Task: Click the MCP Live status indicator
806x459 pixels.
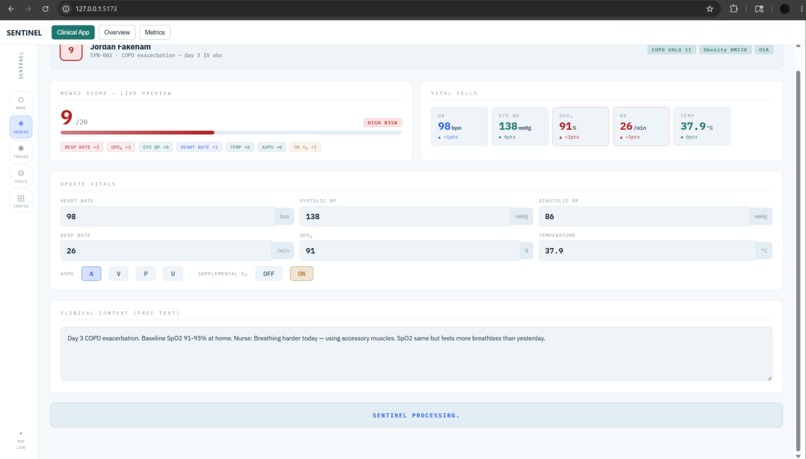Action: point(21,442)
